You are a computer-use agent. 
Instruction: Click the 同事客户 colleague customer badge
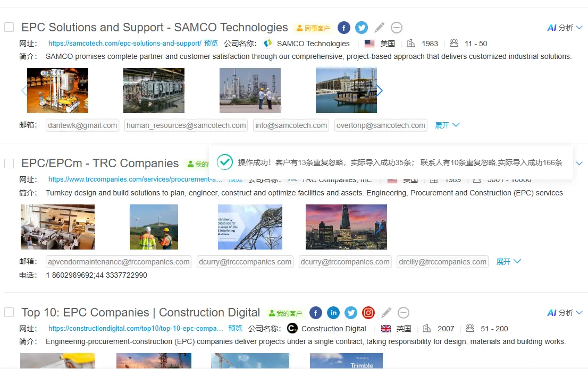coord(313,28)
